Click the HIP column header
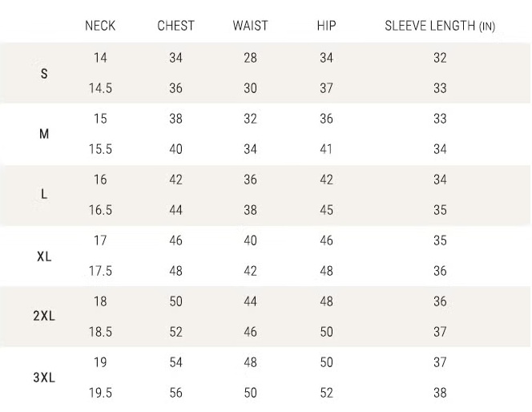Viewport: 532px width, 412px height. click(326, 26)
